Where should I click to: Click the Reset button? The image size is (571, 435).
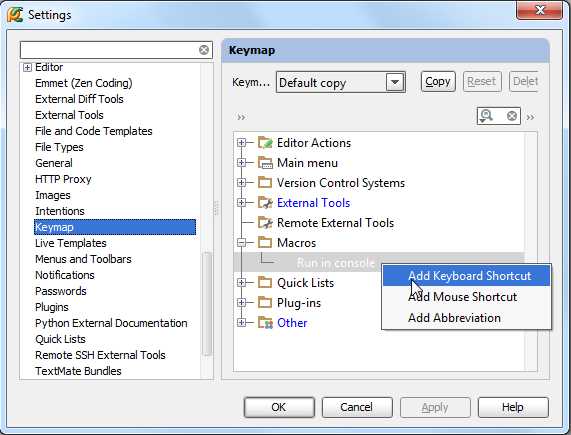(x=482, y=82)
